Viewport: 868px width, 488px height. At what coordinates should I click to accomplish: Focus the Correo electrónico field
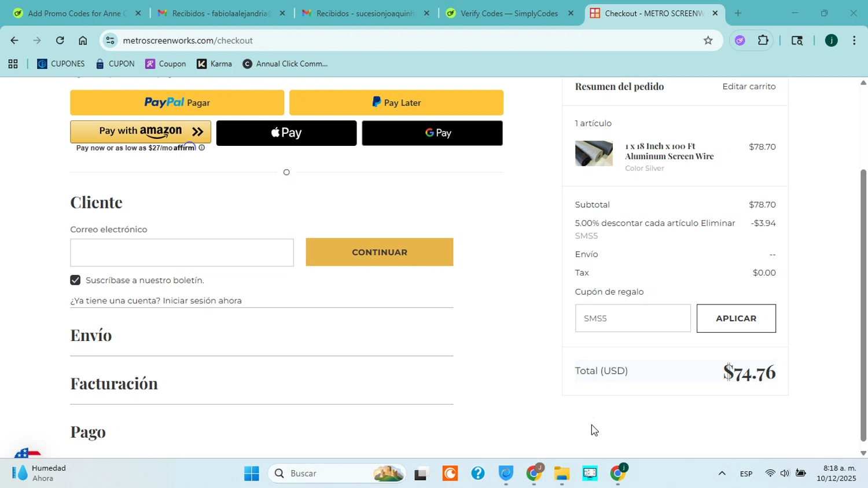pyautogui.click(x=182, y=252)
